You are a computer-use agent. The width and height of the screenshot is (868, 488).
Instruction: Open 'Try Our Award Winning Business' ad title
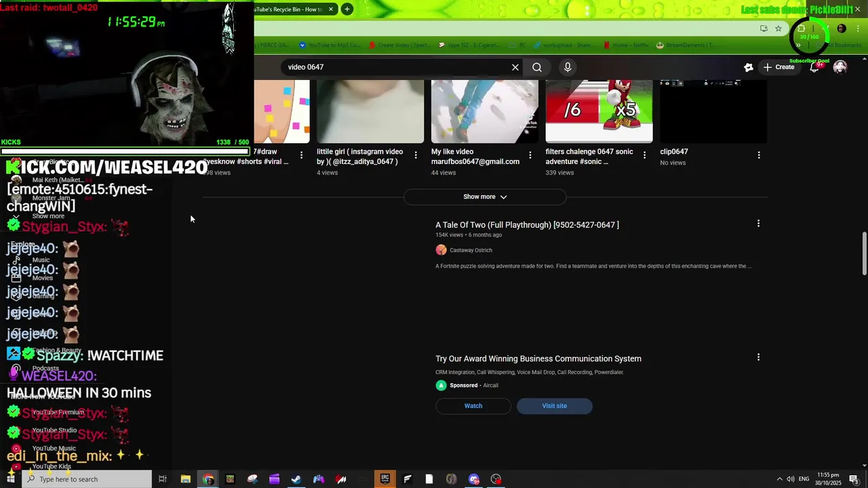(538, 359)
